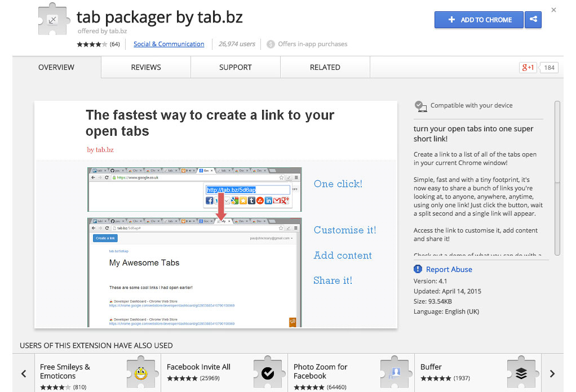Click the Free Smileys (810) rating

pos(63,387)
